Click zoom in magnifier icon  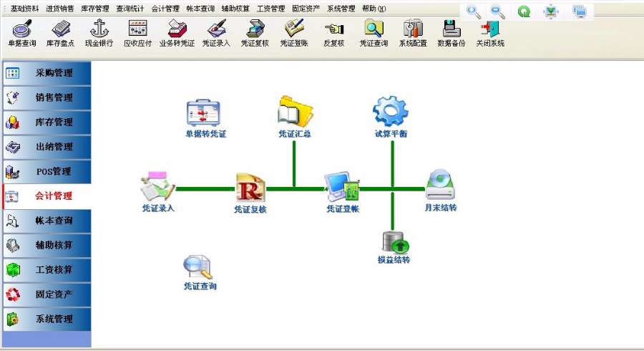coord(474,11)
